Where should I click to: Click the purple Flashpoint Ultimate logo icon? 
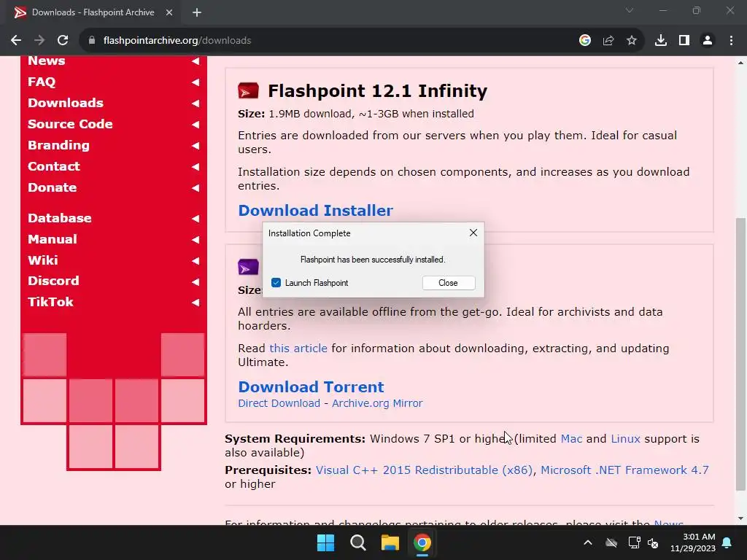[x=248, y=267]
